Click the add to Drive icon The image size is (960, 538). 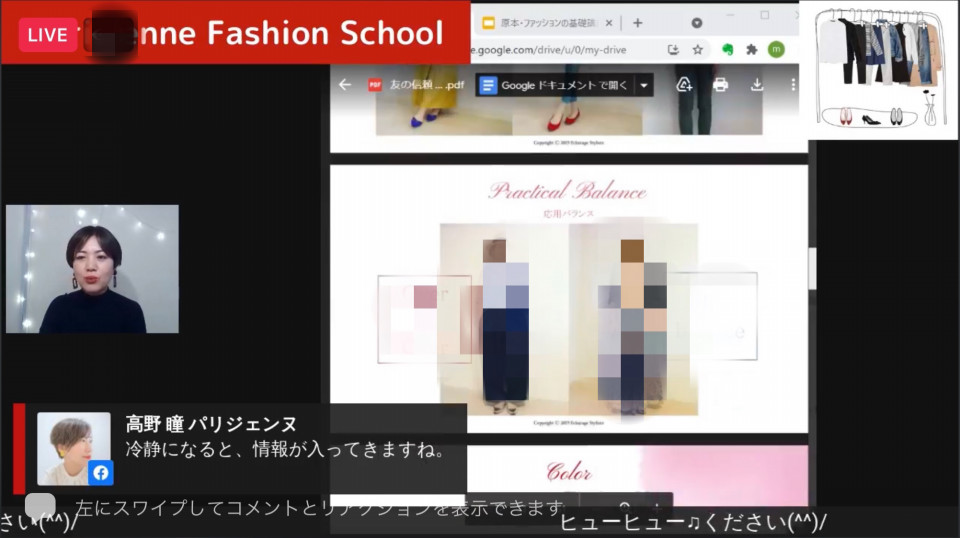pos(684,84)
